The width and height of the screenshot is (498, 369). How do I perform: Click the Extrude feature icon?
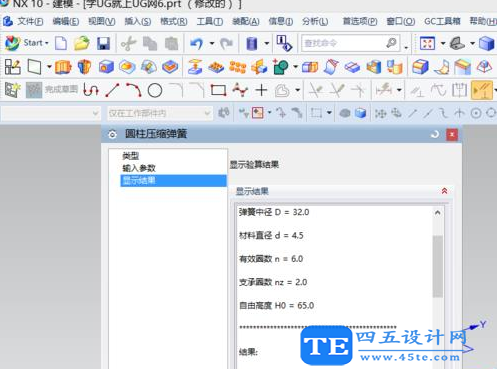click(x=63, y=67)
